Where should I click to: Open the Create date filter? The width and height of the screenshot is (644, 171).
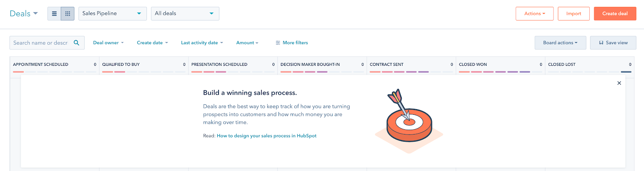(152, 43)
